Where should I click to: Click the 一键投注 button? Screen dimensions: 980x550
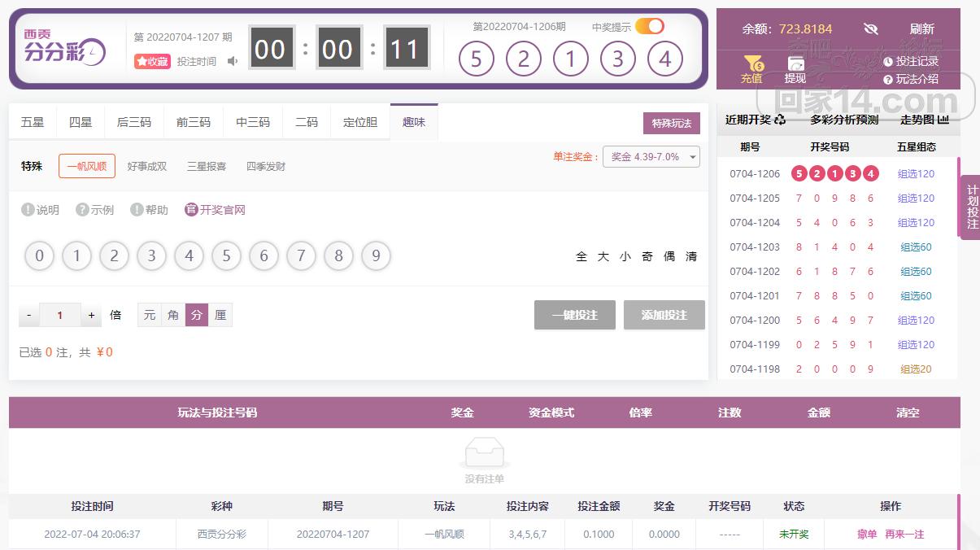click(x=575, y=315)
